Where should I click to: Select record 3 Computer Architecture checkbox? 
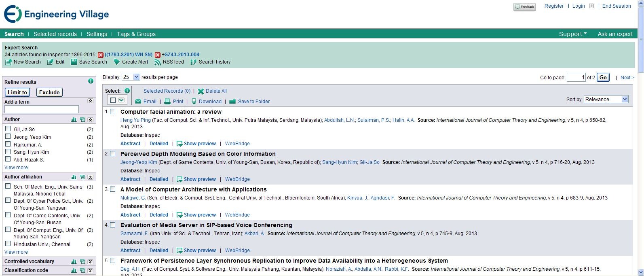(x=113, y=189)
